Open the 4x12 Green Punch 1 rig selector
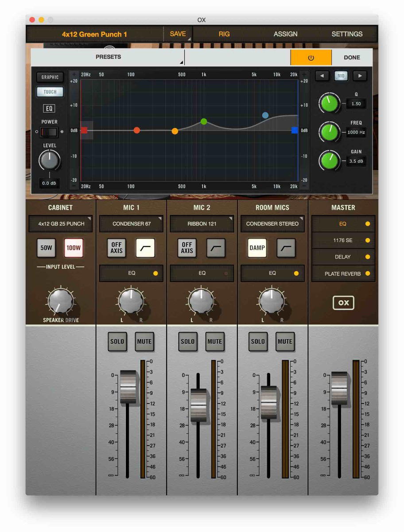404x532 pixels. pyautogui.click(x=95, y=34)
